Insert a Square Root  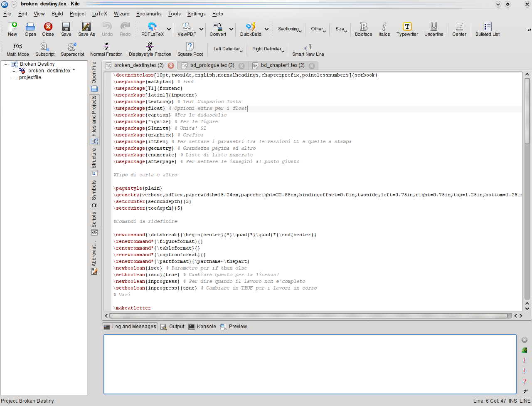coord(190,49)
